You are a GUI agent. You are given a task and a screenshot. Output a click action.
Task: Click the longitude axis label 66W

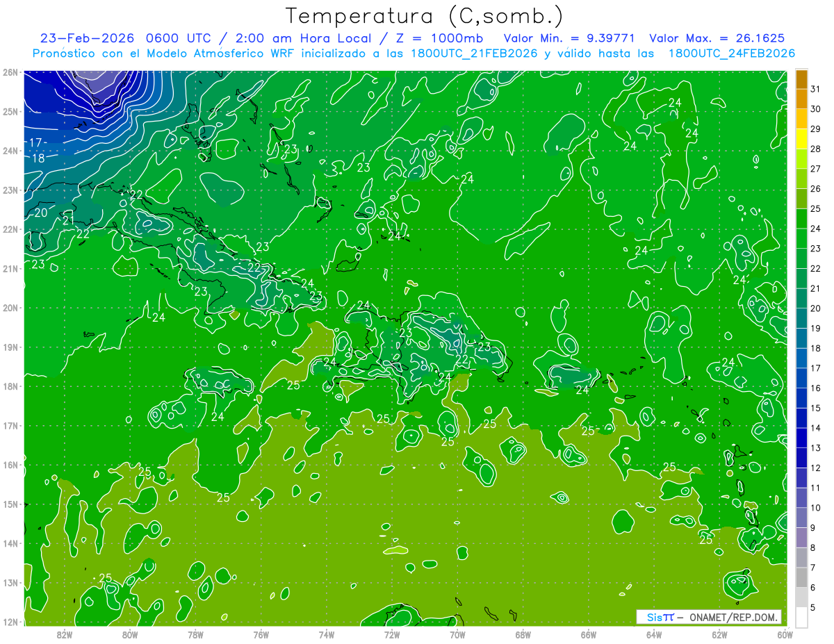tap(588, 634)
